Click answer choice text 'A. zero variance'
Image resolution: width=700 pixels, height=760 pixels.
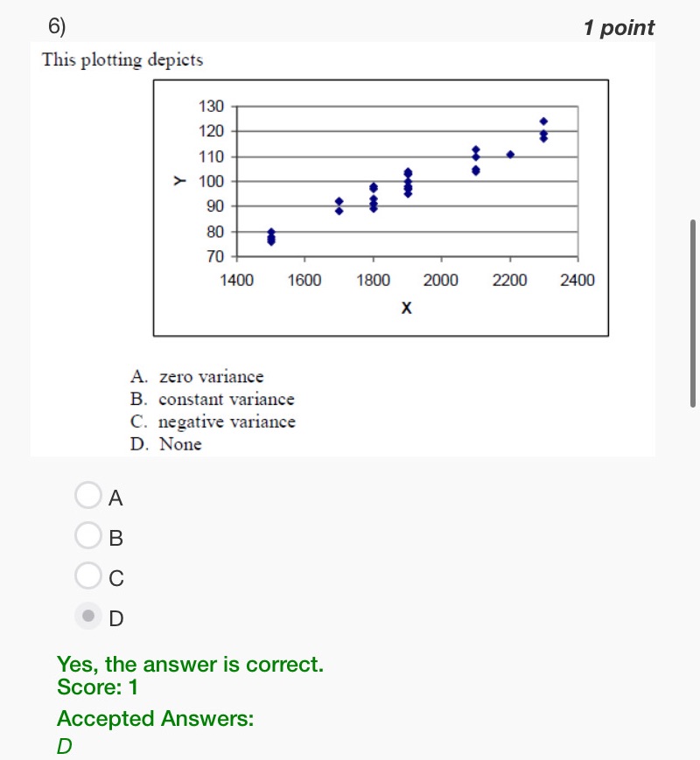[198, 376]
